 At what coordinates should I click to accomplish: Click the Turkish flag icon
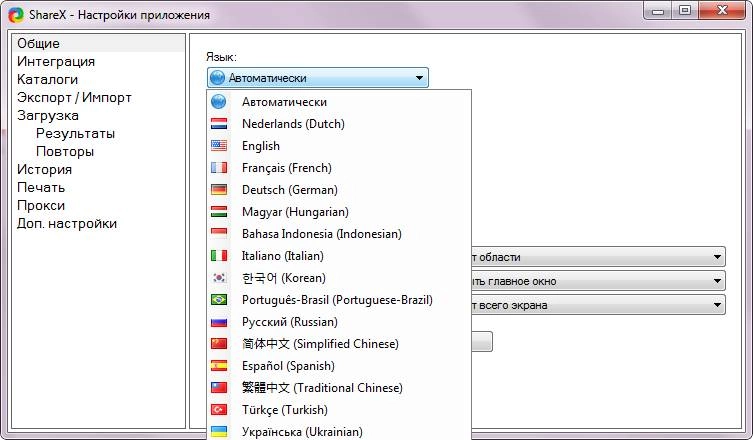219,410
